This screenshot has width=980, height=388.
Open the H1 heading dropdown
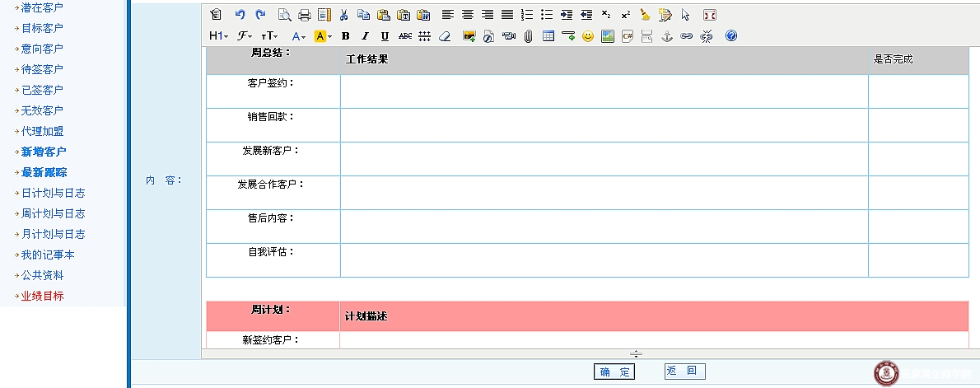(x=218, y=36)
